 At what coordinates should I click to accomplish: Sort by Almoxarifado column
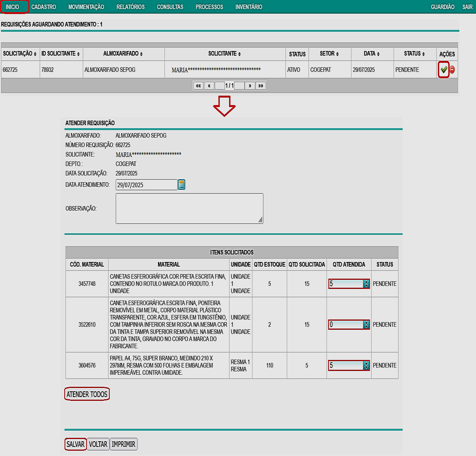coord(123,54)
